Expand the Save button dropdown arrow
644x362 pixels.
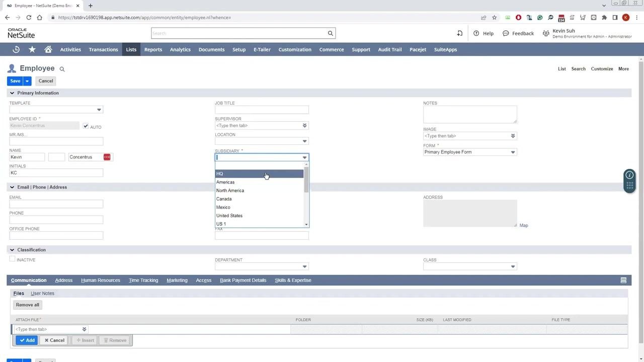click(x=27, y=81)
